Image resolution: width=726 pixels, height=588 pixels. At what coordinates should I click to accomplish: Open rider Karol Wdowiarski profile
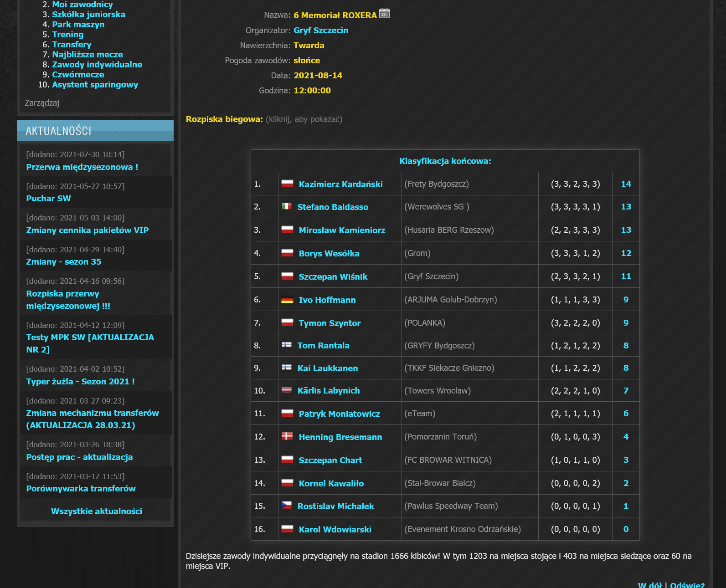tap(335, 530)
